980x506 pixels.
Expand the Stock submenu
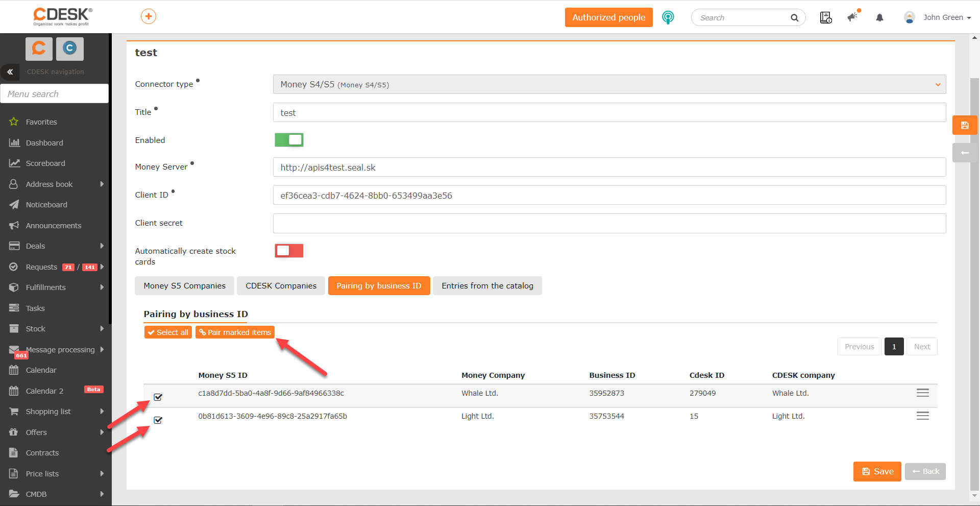click(102, 329)
